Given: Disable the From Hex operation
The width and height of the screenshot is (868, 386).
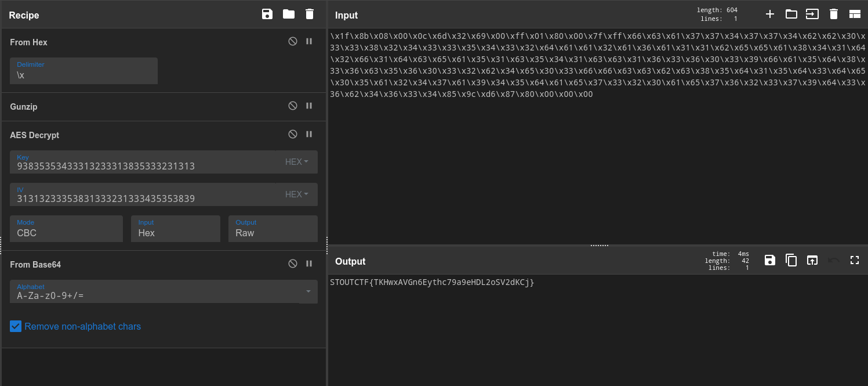Looking at the screenshot, I should pos(293,42).
